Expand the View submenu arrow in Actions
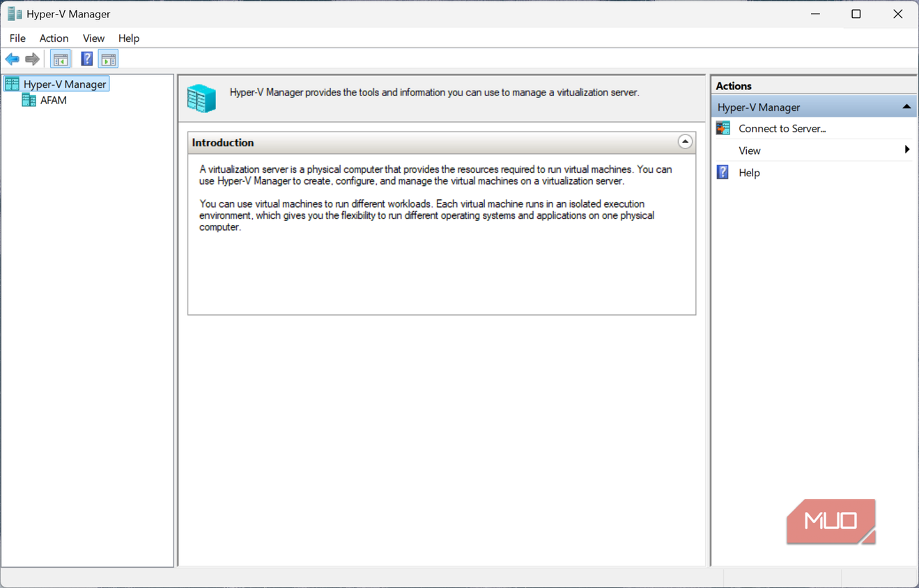The height and width of the screenshot is (588, 919). pos(907,150)
